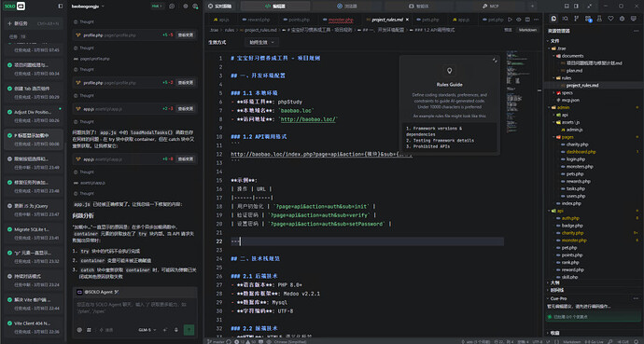Select the 'P 标签显示加载中' task in list
This screenshot has height=344, width=644.
(x=35, y=140)
